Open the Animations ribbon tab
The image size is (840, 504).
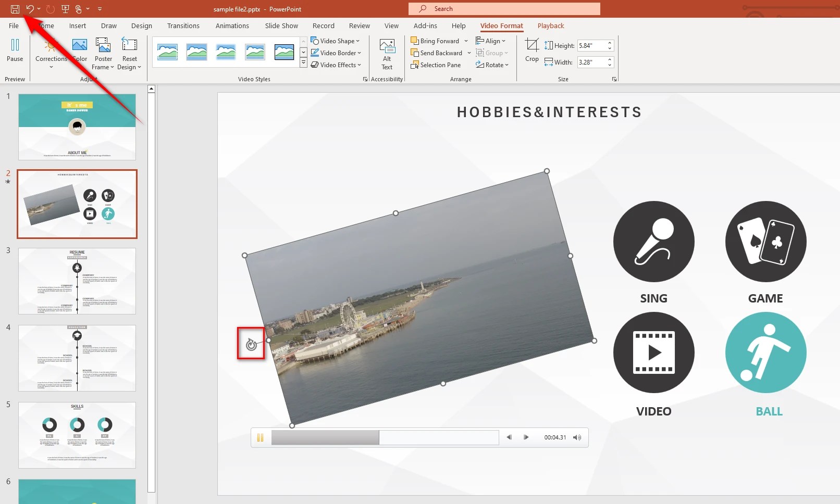coord(232,26)
